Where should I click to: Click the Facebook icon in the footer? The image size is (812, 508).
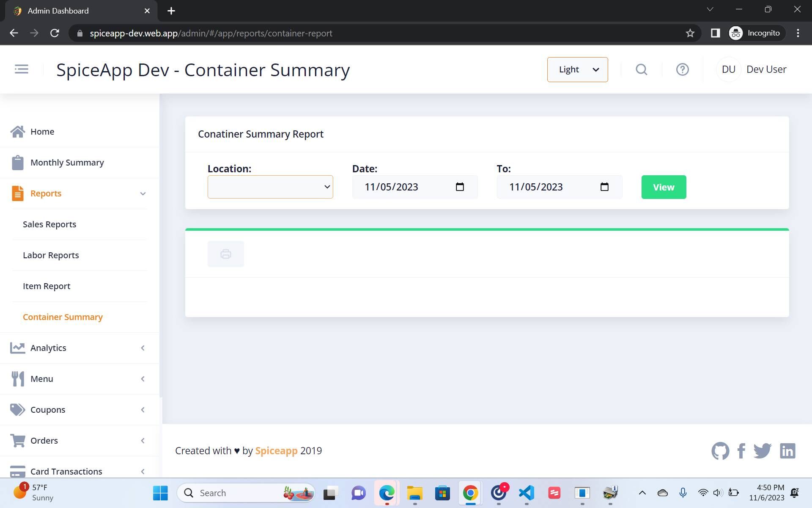tap(741, 451)
